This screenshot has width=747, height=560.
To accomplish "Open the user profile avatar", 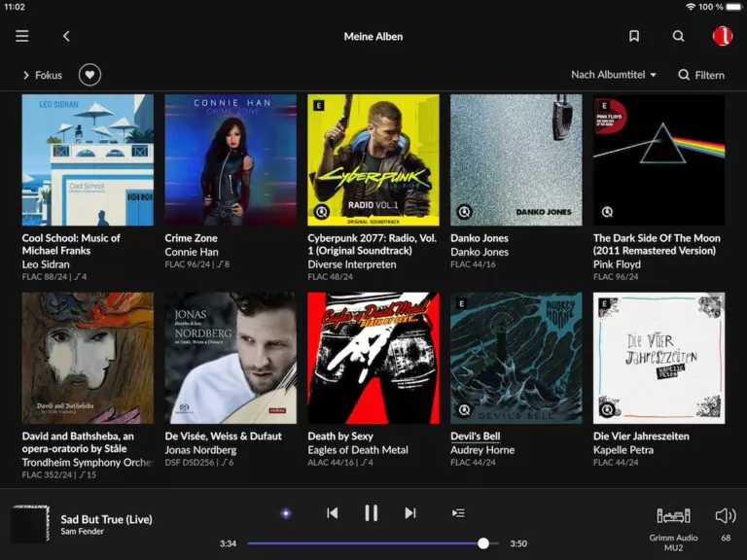I will pos(722,36).
